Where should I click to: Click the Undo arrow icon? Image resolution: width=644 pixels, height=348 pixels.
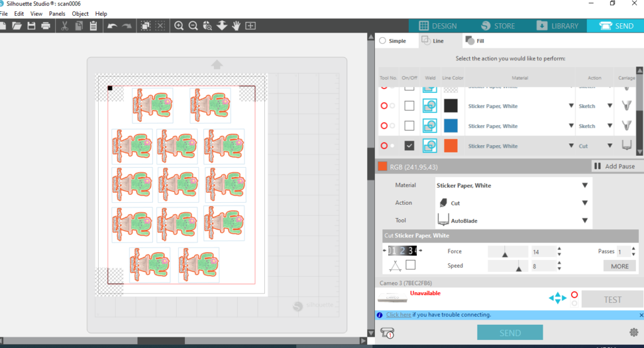coord(112,26)
